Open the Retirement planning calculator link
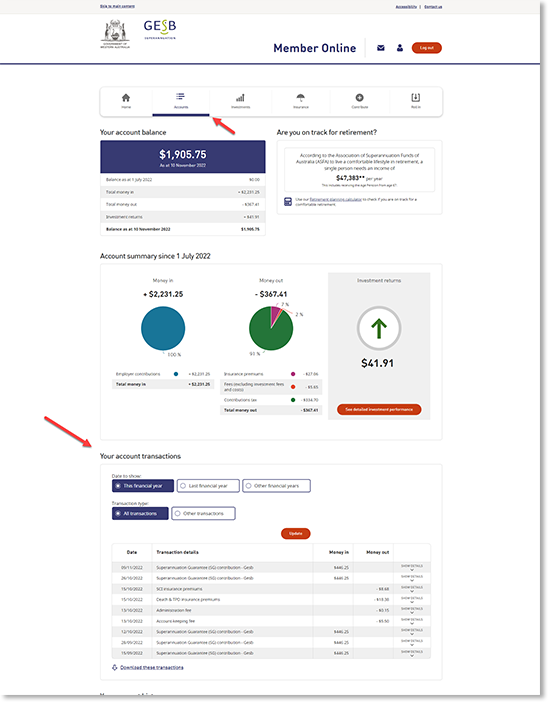 [336, 200]
